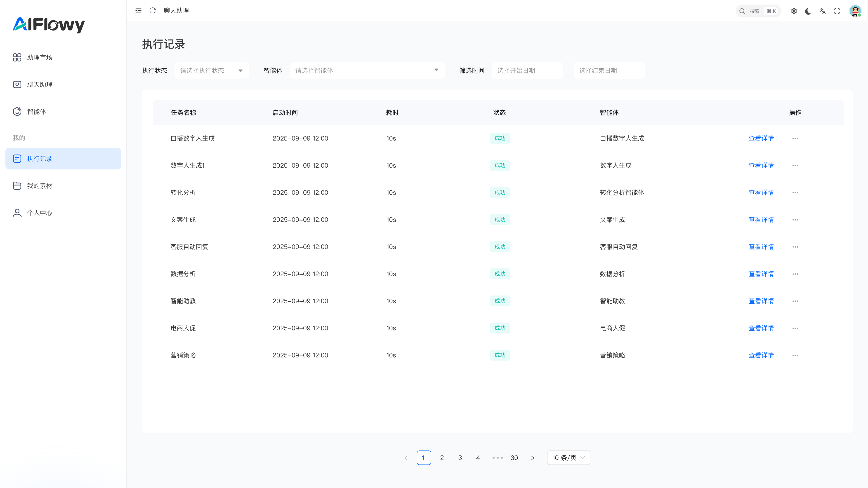868x488 pixels.
Task: View details of 口播数字人生成 task
Action: tap(761, 138)
